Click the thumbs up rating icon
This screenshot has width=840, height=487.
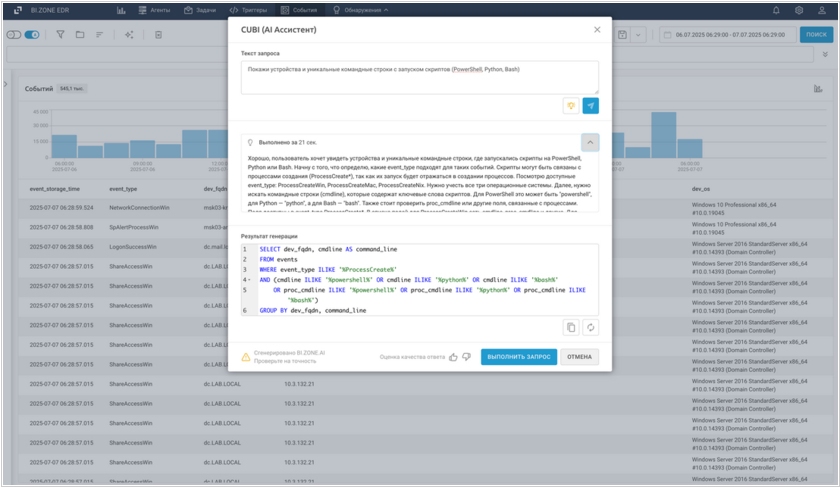pos(453,357)
